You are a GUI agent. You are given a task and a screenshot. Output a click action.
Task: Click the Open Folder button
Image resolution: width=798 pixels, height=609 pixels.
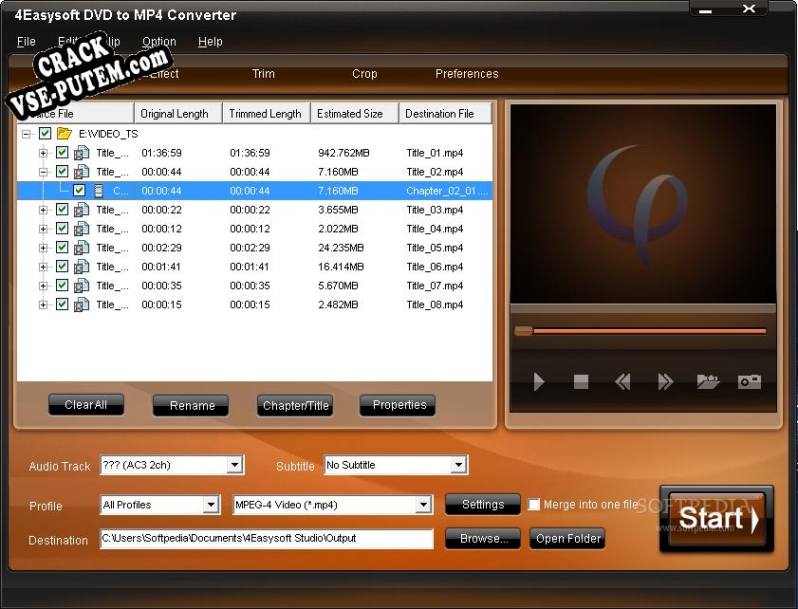click(x=567, y=538)
